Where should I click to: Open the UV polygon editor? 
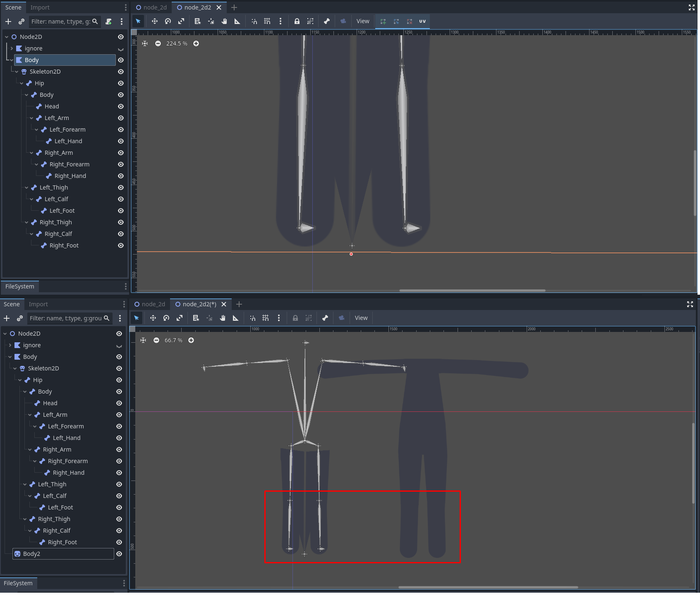pos(422,21)
